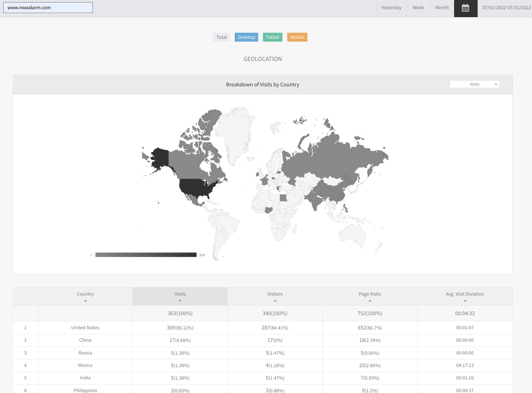Toggle the Desktop device filter
532x393 pixels.
pos(246,37)
